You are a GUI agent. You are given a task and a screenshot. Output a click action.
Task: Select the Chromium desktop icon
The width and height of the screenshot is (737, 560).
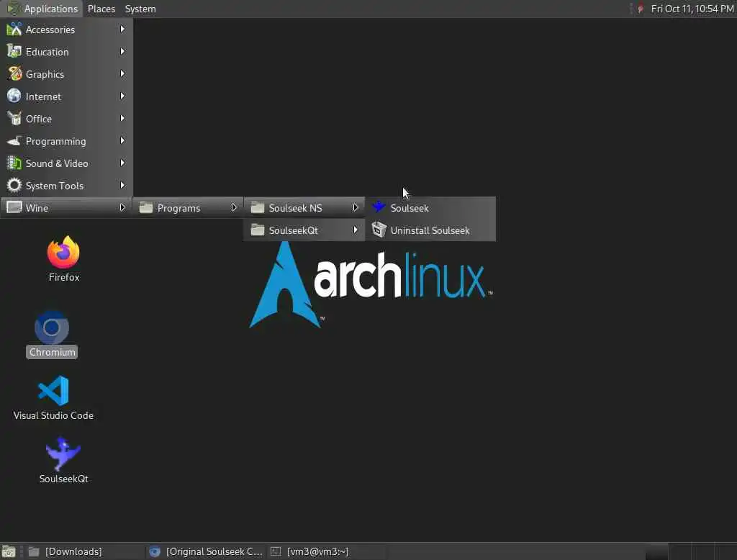click(x=52, y=328)
